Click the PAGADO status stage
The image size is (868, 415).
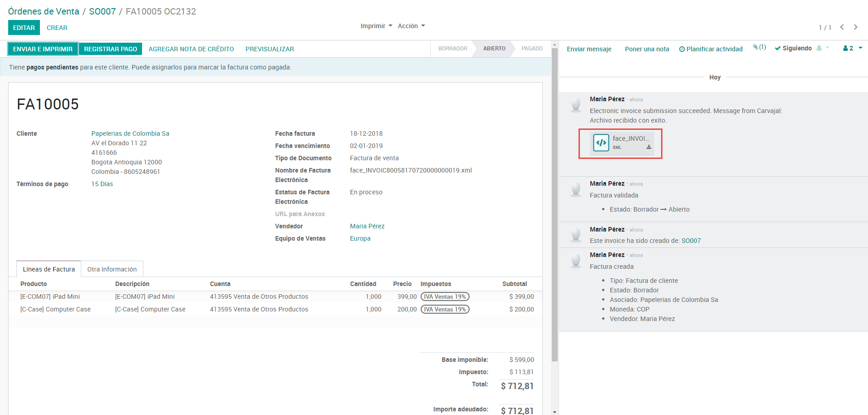click(x=532, y=49)
